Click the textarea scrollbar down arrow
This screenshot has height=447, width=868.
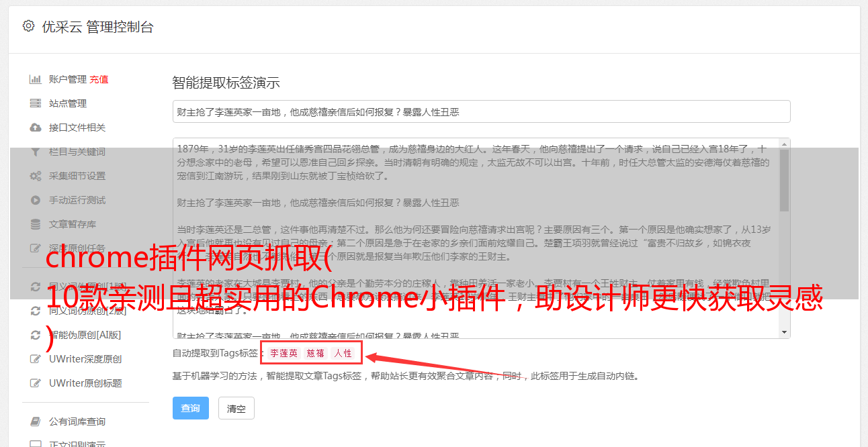point(784,332)
